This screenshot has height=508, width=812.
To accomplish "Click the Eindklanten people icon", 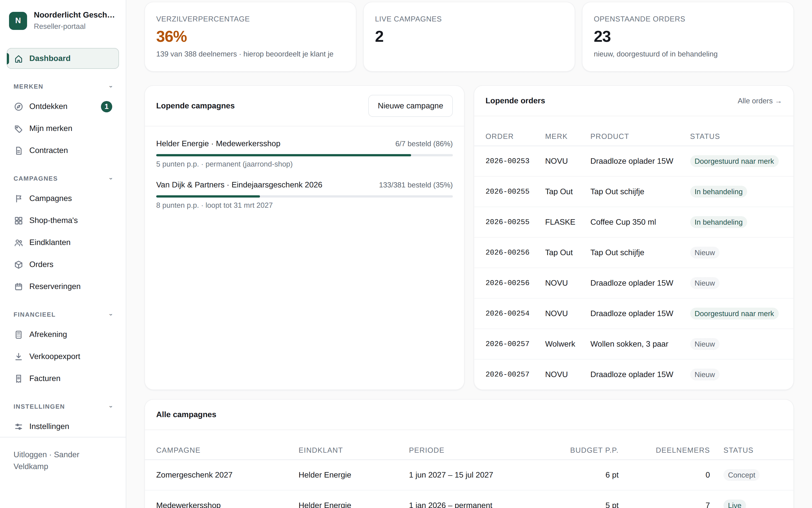I will tap(18, 243).
